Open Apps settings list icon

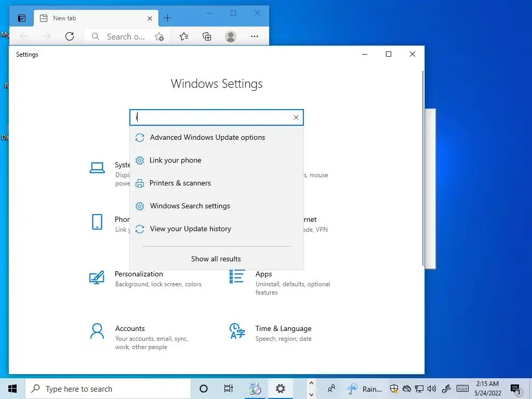click(x=237, y=276)
